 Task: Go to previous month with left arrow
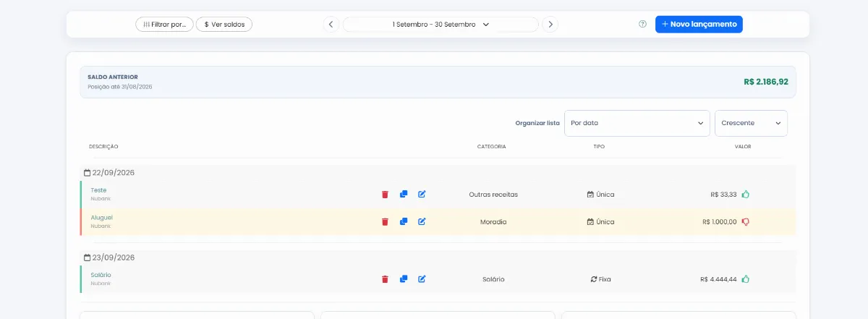[331, 25]
